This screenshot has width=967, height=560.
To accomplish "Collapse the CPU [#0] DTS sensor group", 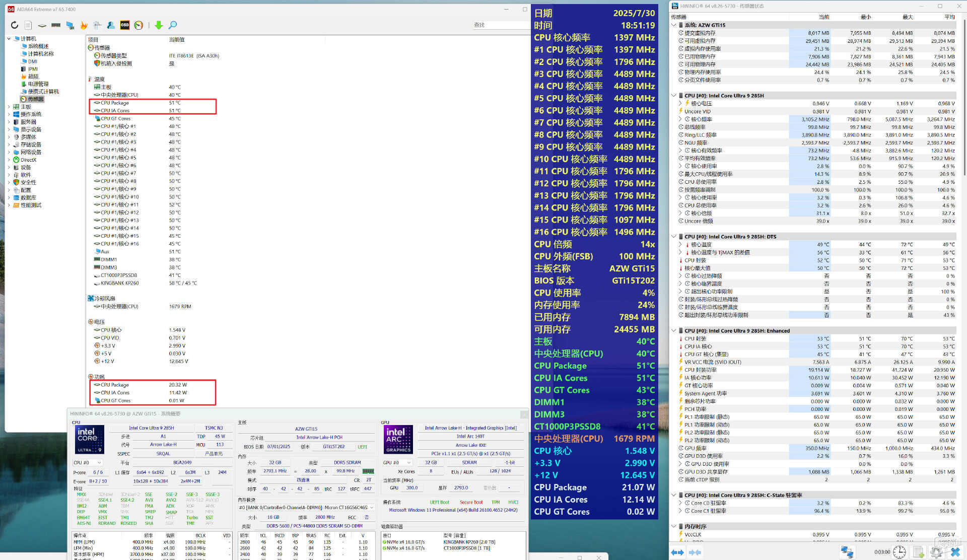I will [674, 236].
